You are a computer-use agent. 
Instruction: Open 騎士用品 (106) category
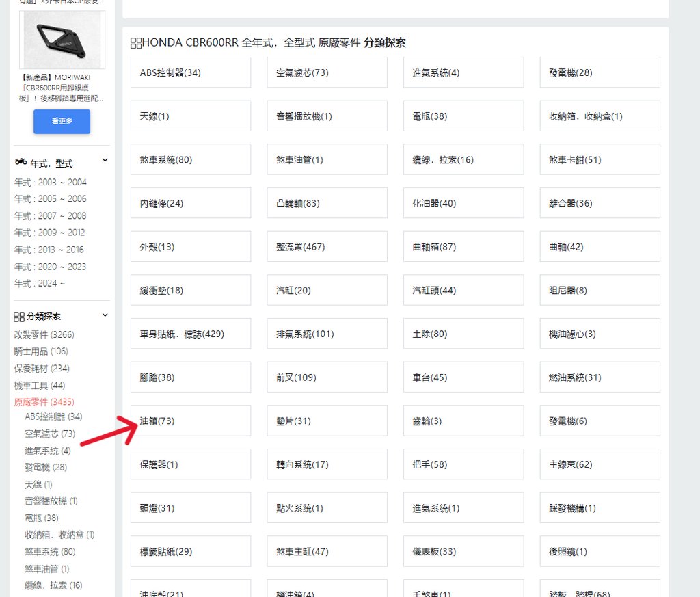pyautogui.click(x=40, y=351)
